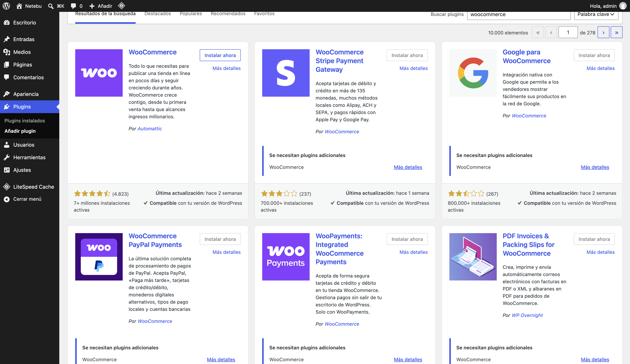The height and width of the screenshot is (364, 630).
Task: Click the Ajustes settings icon
Action: [7, 170]
